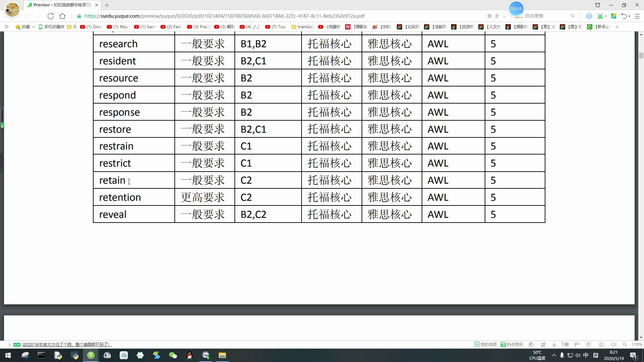Open the user avatar profile picture
Screen dimensions: 644x362
click(12, 9)
